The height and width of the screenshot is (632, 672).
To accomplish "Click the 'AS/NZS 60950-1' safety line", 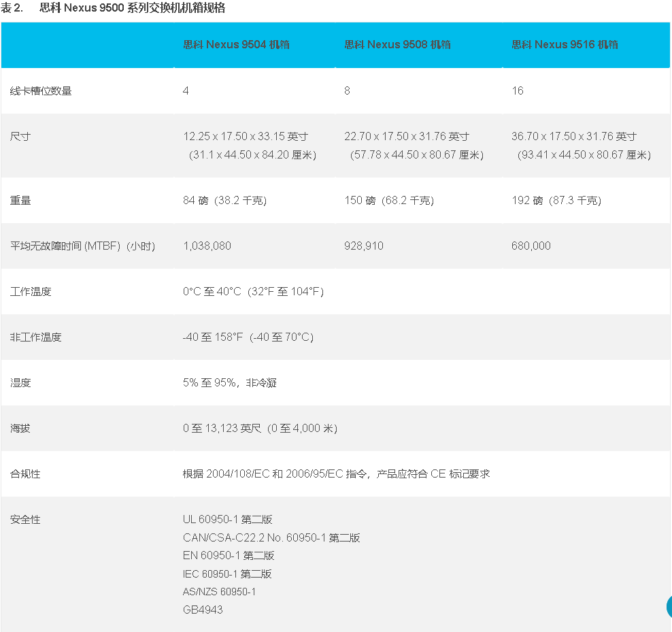I will [x=220, y=592].
